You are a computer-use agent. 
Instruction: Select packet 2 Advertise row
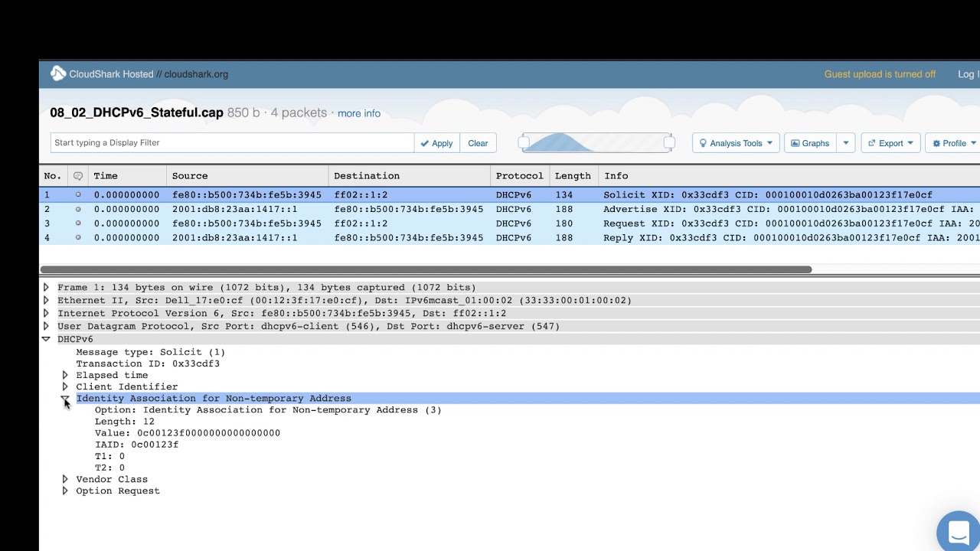tap(509, 209)
